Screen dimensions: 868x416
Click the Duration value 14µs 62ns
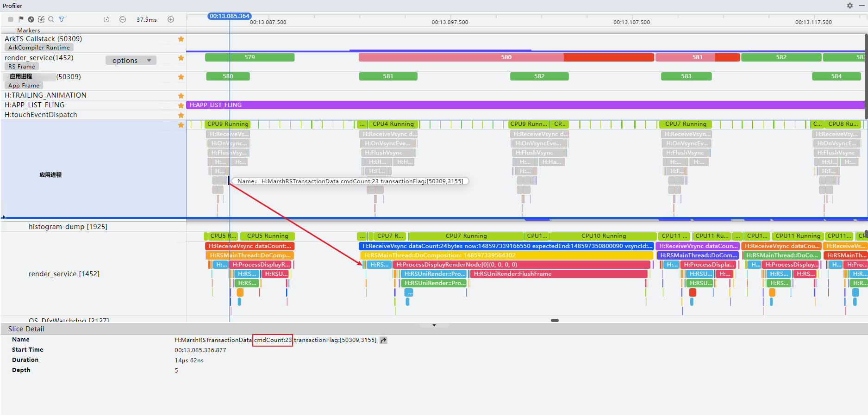coord(189,360)
